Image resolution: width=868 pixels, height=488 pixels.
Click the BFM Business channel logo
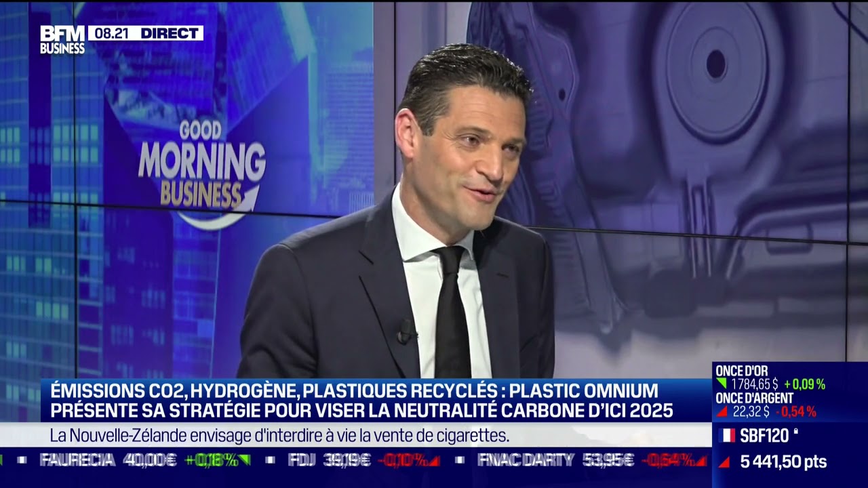click(x=62, y=40)
